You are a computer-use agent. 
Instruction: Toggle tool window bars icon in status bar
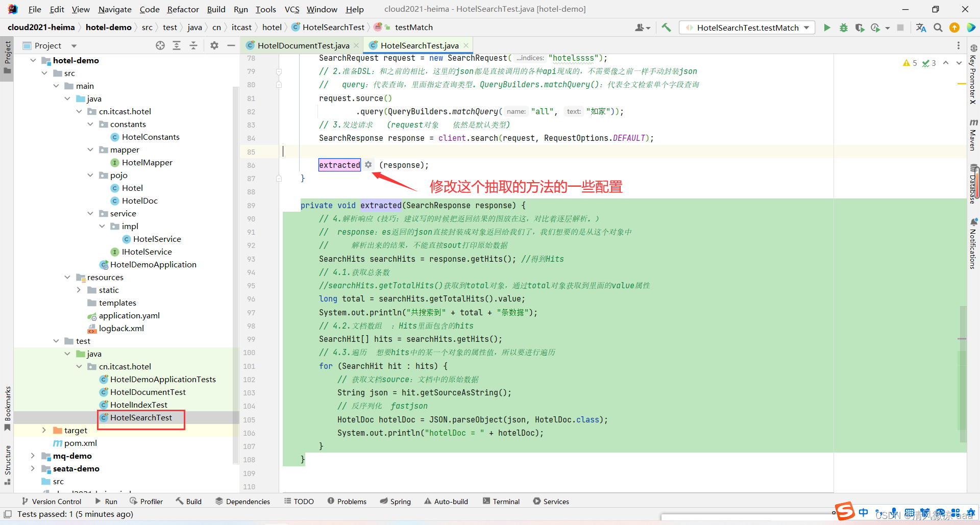pyautogui.click(x=7, y=514)
